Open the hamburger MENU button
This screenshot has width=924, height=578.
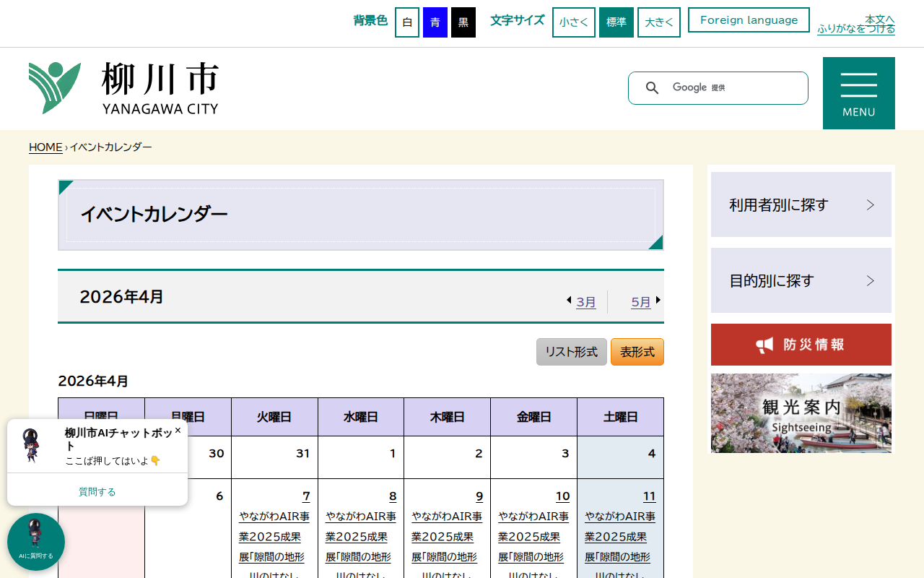(858, 93)
